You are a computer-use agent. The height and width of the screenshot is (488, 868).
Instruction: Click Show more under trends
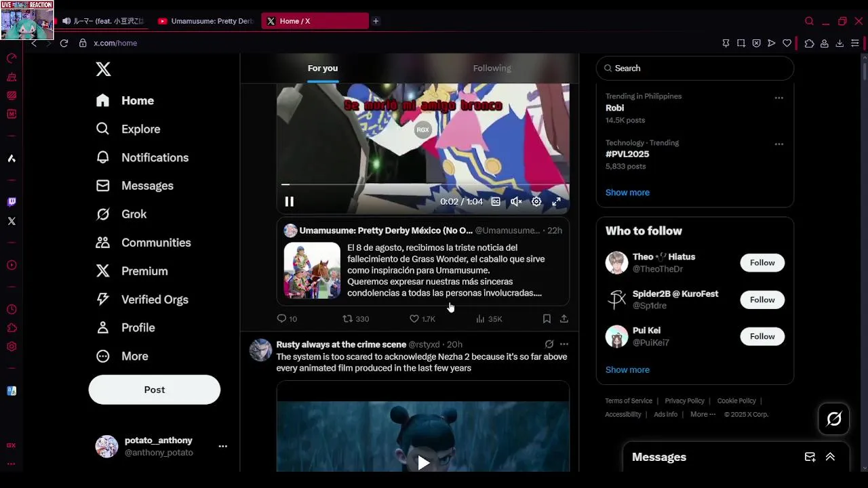(x=627, y=192)
